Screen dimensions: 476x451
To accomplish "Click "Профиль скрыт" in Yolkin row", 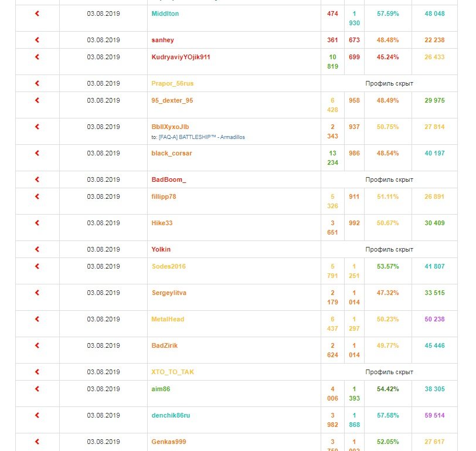I will pos(389,250).
